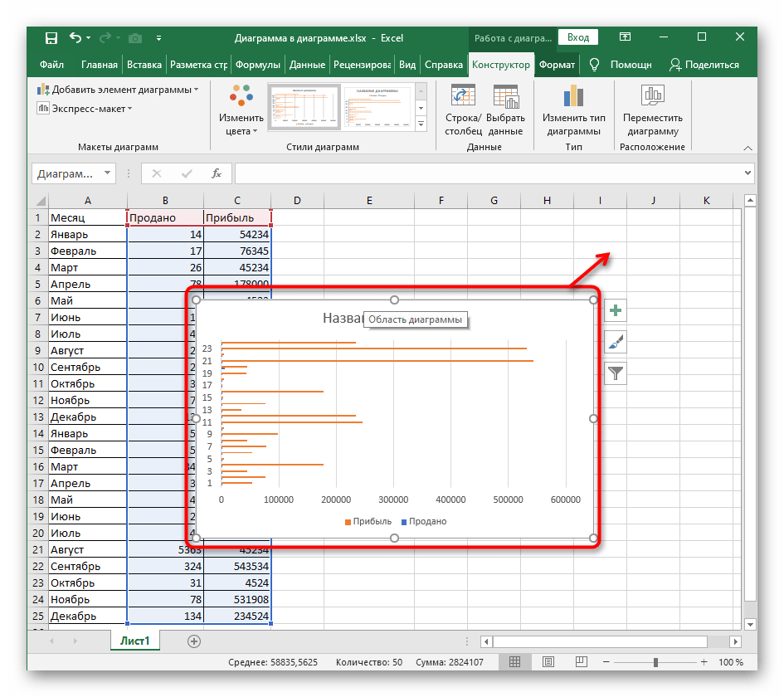
Task: Open the Лист1 sheet tab
Action: click(x=135, y=641)
